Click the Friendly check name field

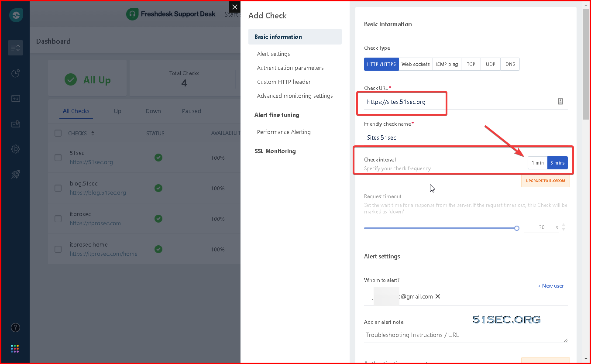click(x=466, y=137)
